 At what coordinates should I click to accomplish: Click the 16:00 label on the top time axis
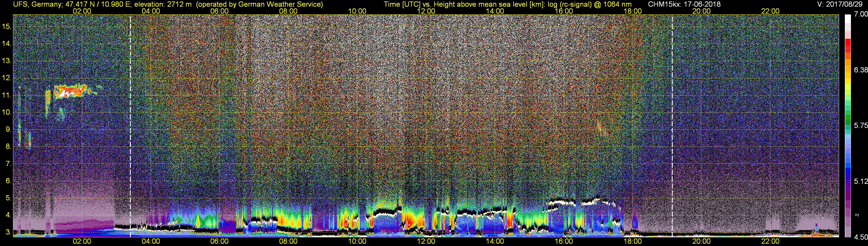[564, 11]
